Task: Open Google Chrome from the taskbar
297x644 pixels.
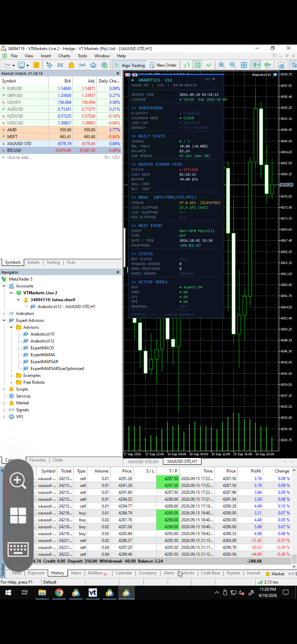Action: (x=59, y=593)
